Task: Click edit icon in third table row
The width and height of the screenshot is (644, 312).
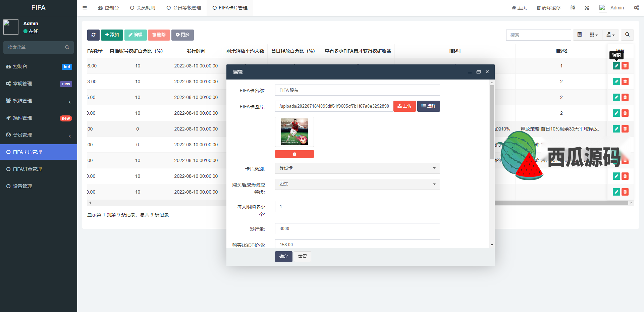Action: (616, 97)
